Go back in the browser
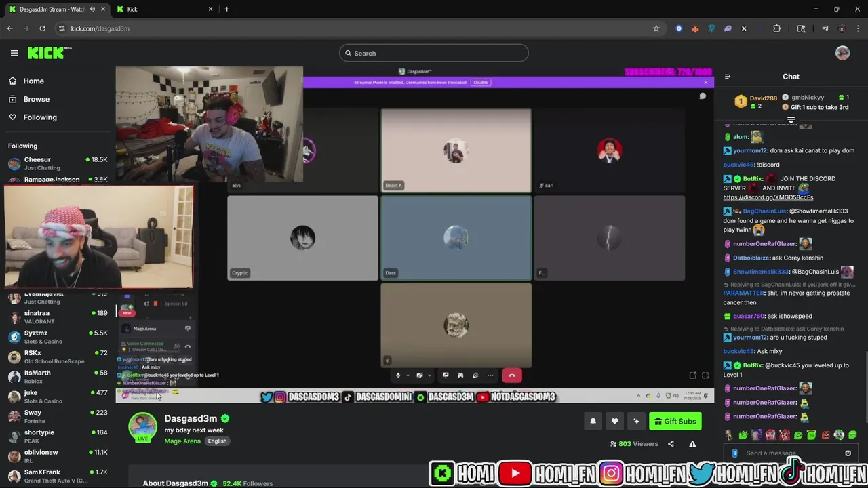 [x=9, y=28]
